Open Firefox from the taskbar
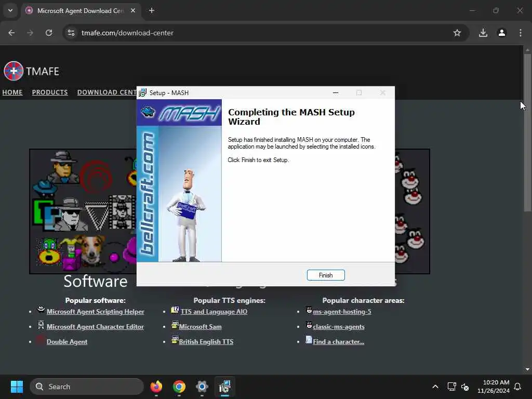Image resolution: width=532 pixels, height=399 pixels. pyautogui.click(x=156, y=387)
